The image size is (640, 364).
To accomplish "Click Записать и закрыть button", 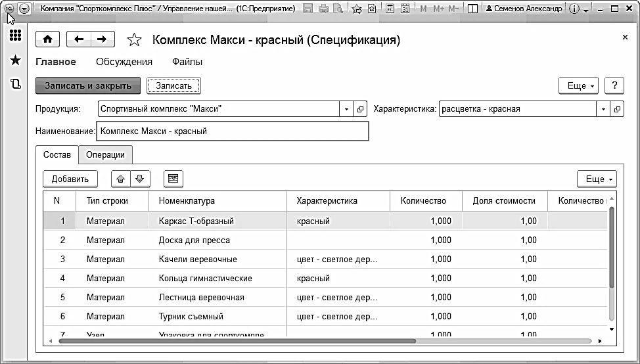I will [87, 85].
